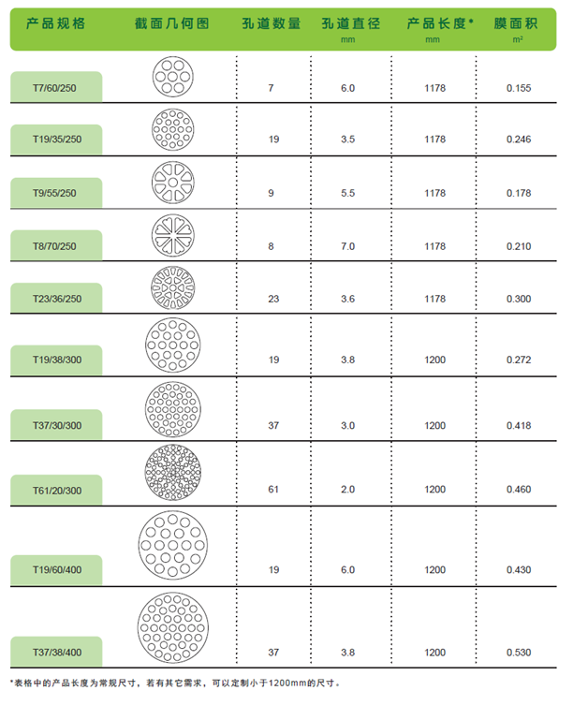This screenshot has height=720, width=588.
Task: Open the T37/38/400 cross-section geometry image
Action: click(x=172, y=627)
